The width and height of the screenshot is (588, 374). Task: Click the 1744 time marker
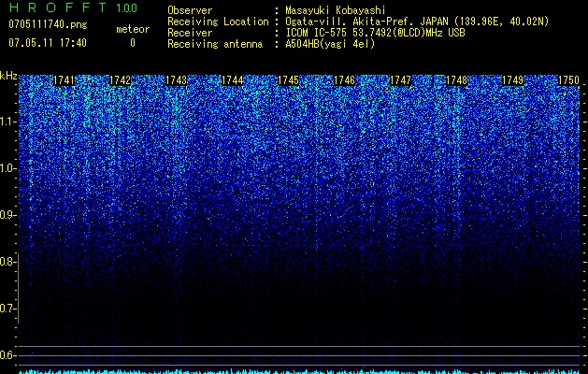[233, 80]
